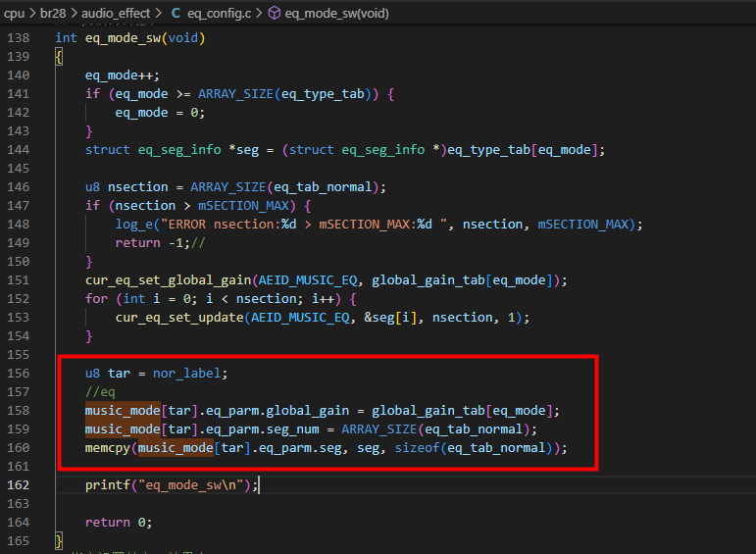Click line number 138 in the gutter

(x=19, y=38)
